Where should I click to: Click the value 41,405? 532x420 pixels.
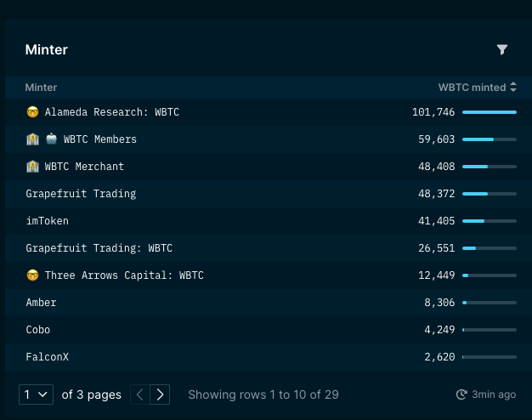point(436,221)
